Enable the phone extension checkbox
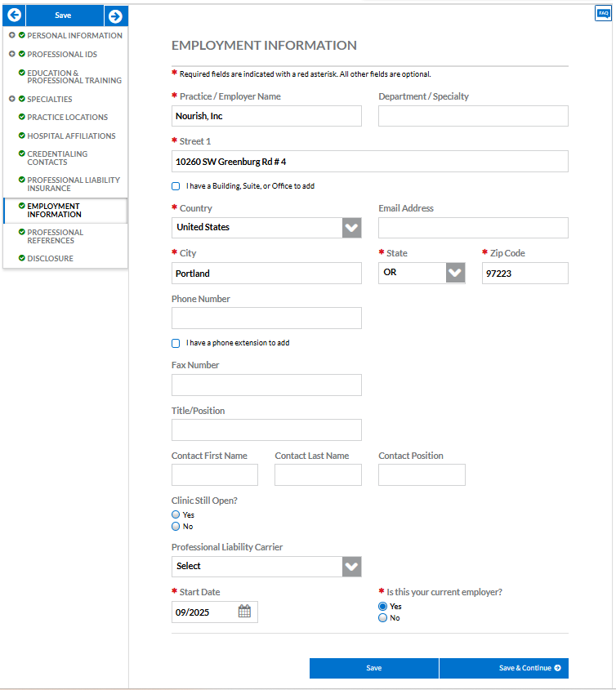Screen dimensions: 616x690 [x=176, y=343]
